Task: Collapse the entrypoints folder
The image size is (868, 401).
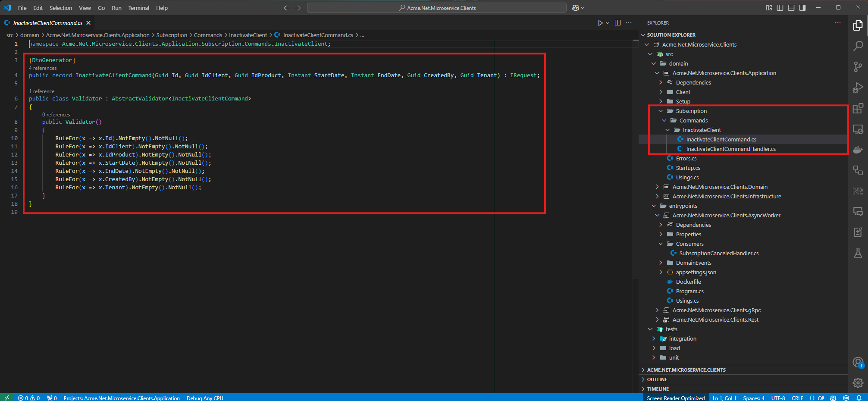Action: coord(653,206)
